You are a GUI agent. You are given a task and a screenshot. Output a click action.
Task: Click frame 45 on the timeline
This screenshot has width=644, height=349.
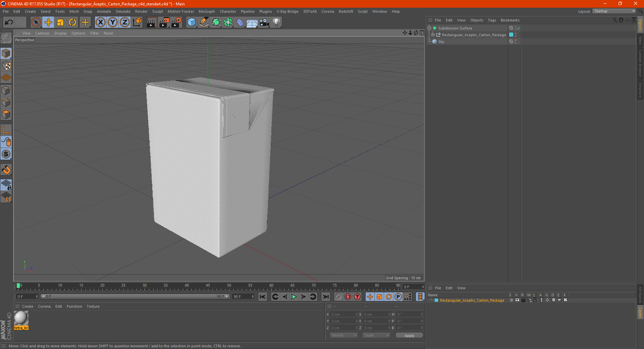pos(208,286)
